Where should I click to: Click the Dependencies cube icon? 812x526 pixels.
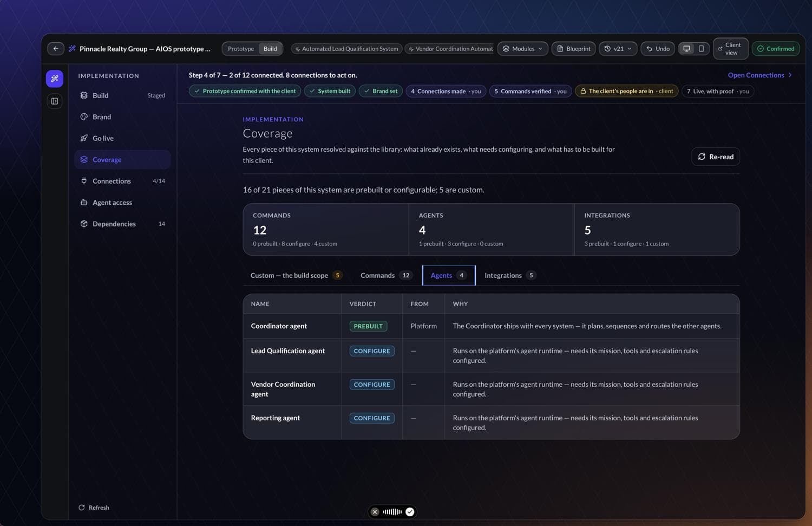point(84,224)
